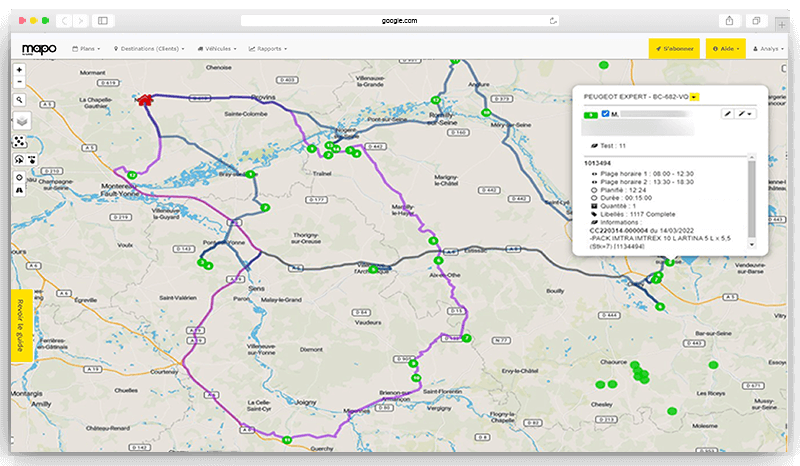The image size is (800, 466).
Task: Click the pencil edit icon in vehicle panel
Action: (728, 114)
